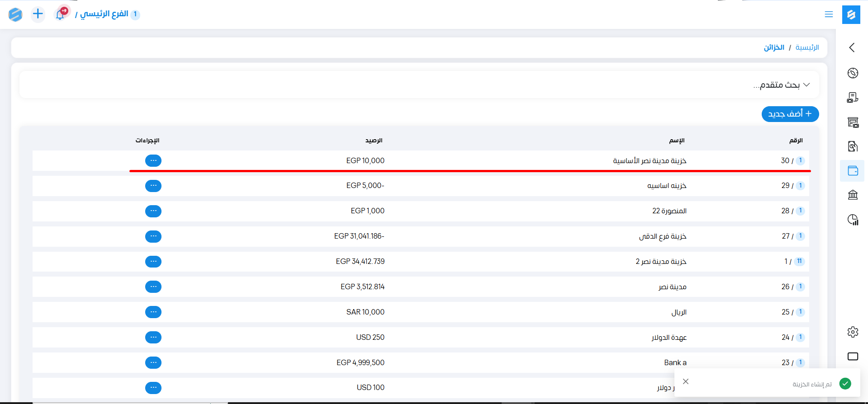Image resolution: width=868 pixels, height=404 pixels.
Task: Open the settings gear in sidebar
Action: pyautogui.click(x=853, y=332)
